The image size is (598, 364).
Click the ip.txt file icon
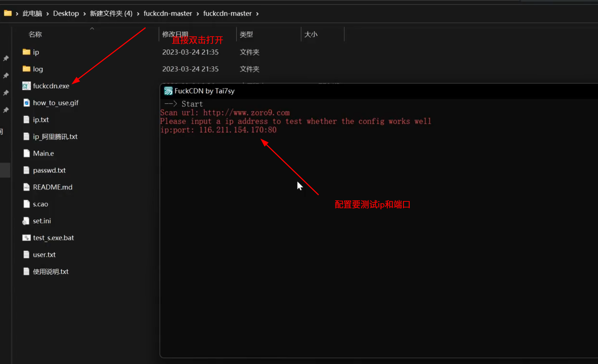pyautogui.click(x=26, y=120)
